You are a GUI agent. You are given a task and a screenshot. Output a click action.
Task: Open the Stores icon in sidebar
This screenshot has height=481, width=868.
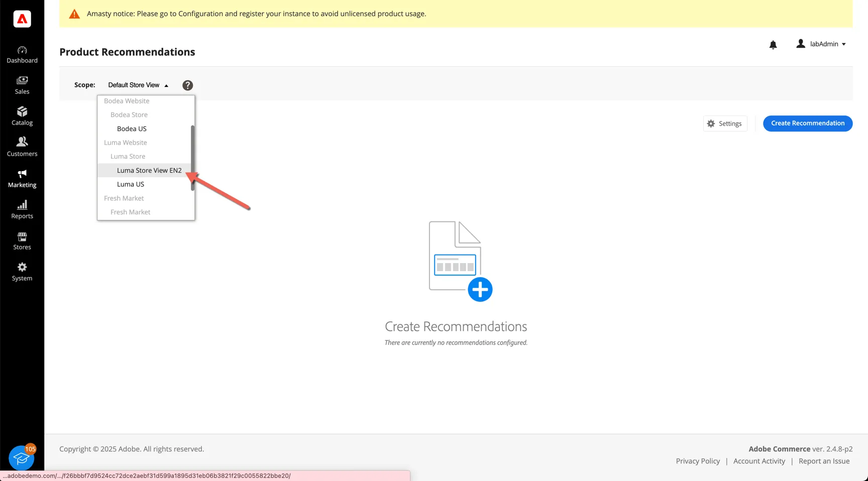pos(22,236)
